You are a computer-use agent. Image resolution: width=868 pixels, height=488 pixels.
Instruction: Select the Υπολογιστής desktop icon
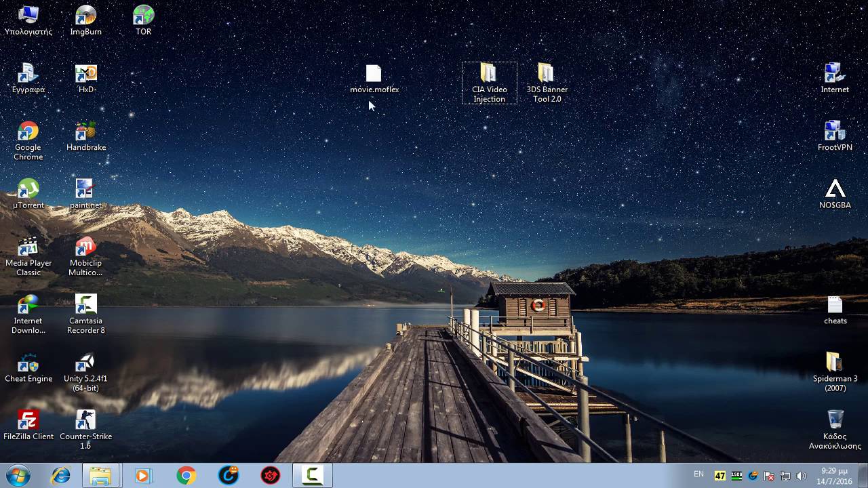[28, 20]
